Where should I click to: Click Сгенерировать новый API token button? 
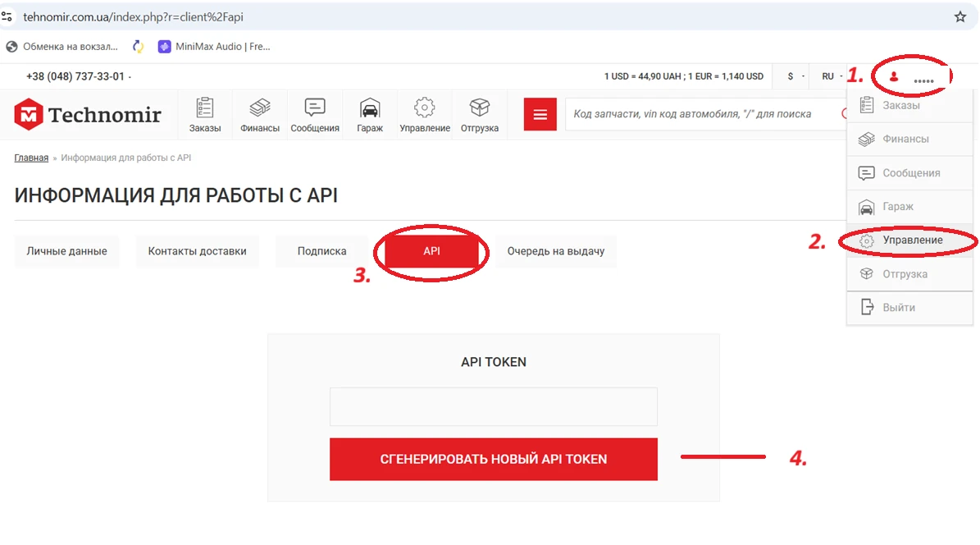pyautogui.click(x=494, y=460)
